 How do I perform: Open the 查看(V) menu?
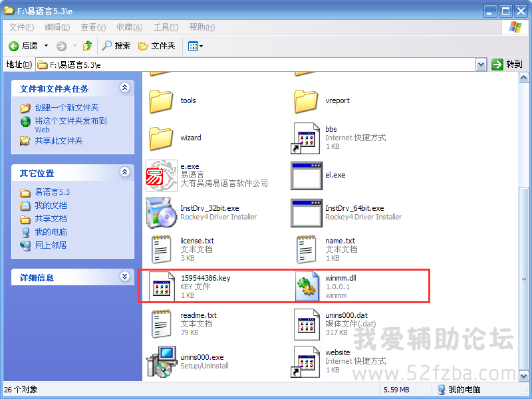tap(93, 27)
